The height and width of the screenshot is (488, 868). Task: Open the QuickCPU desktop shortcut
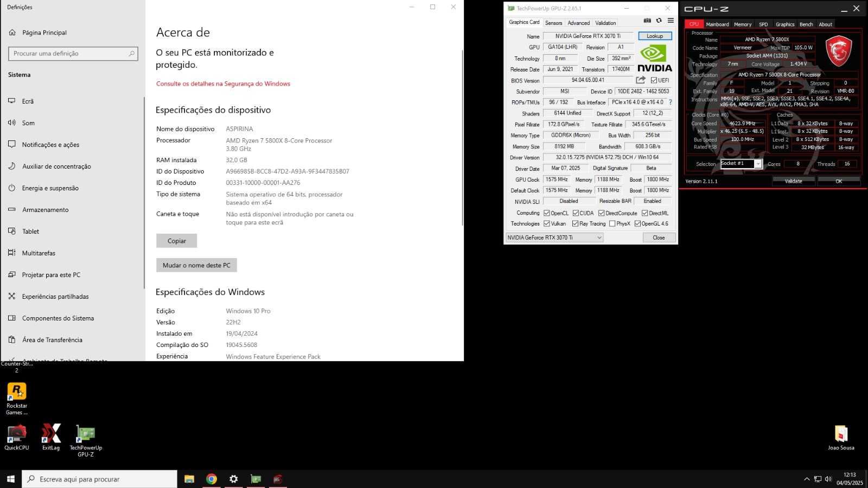[17, 437]
